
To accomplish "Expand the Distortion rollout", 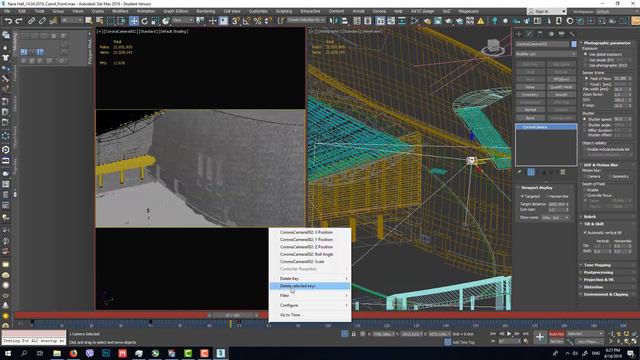I will [x=607, y=287].
